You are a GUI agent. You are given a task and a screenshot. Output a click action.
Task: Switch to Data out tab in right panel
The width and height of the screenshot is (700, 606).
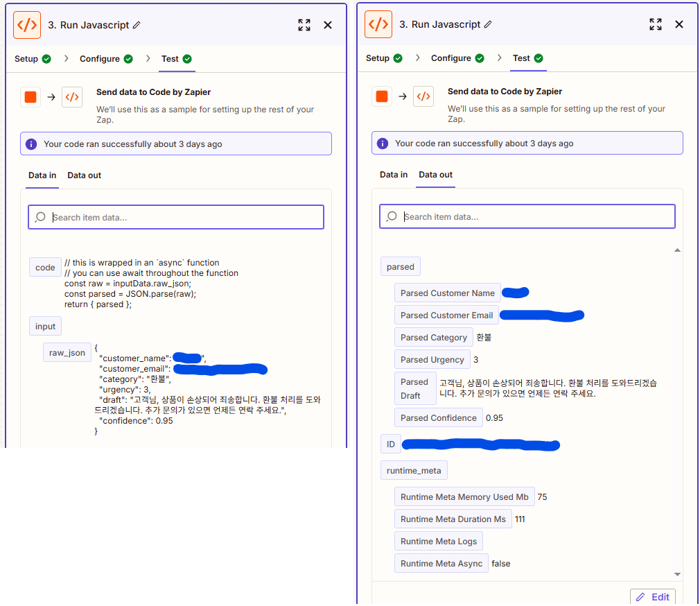click(x=436, y=175)
